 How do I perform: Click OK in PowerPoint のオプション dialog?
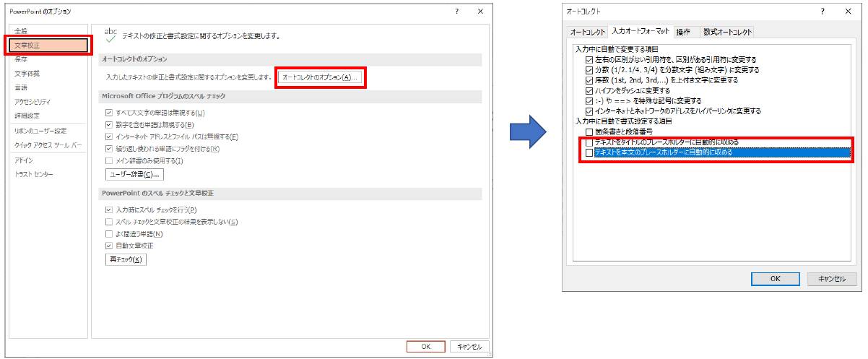point(426,346)
